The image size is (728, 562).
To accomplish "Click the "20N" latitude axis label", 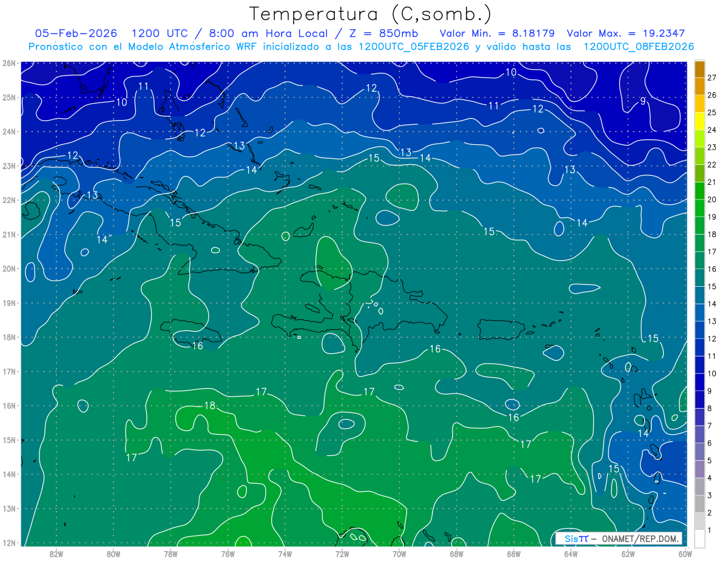I will (x=8, y=269).
